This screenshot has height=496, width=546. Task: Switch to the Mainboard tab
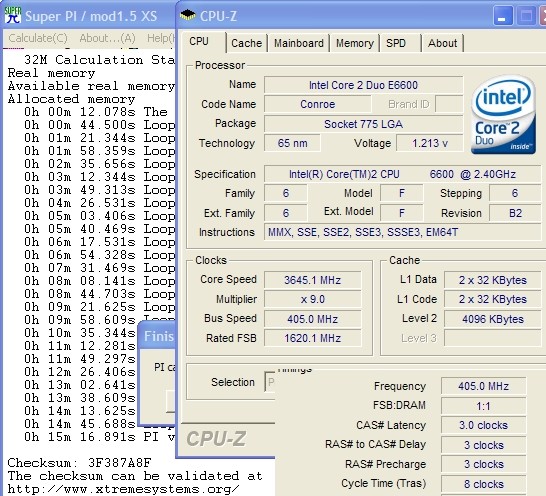click(x=299, y=43)
